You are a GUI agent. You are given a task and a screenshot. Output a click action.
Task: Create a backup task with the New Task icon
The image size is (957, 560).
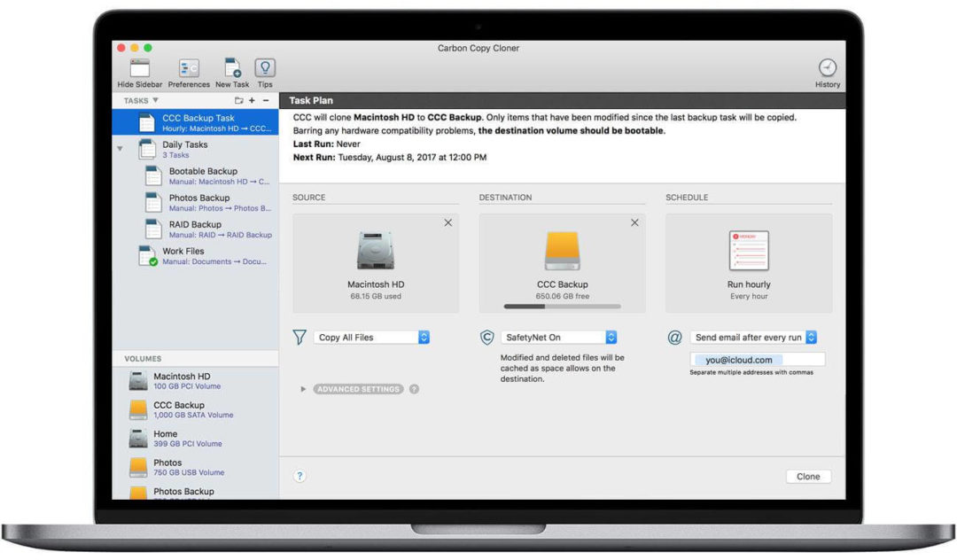pos(231,68)
